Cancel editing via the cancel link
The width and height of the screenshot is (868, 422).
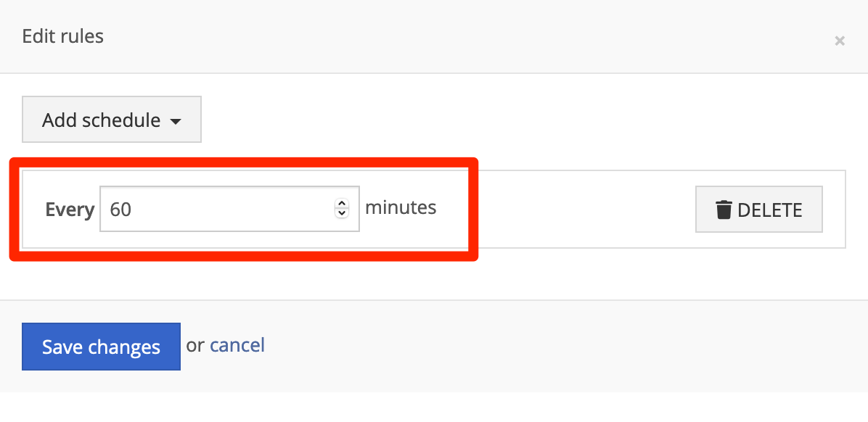[237, 345]
